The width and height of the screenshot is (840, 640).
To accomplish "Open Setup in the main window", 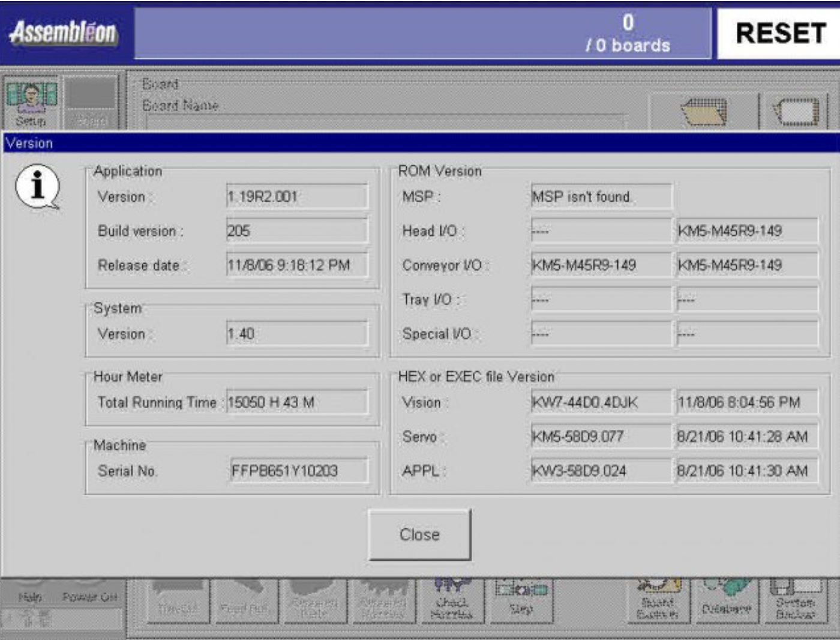I will pyautogui.click(x=31, y=104).
